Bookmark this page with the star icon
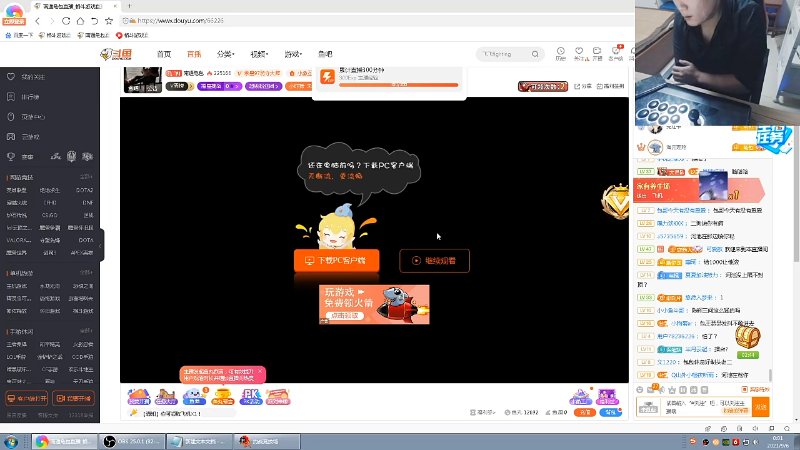 (109, 21)
